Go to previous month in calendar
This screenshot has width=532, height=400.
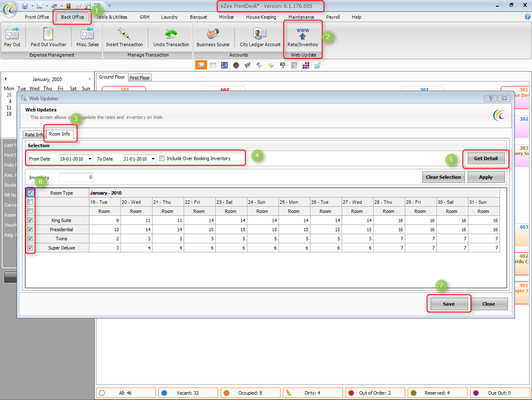tap(5, 79)
